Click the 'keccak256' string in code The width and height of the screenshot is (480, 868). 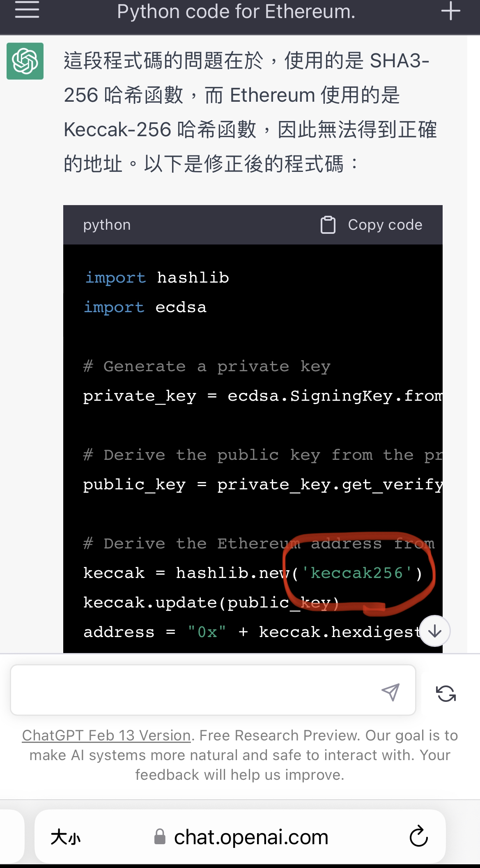pyautogui.click(x=356, y=573)
